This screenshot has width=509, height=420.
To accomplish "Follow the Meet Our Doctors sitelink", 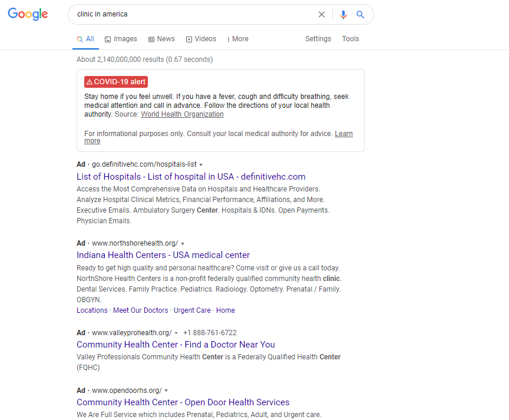I will tap(141, 310).
